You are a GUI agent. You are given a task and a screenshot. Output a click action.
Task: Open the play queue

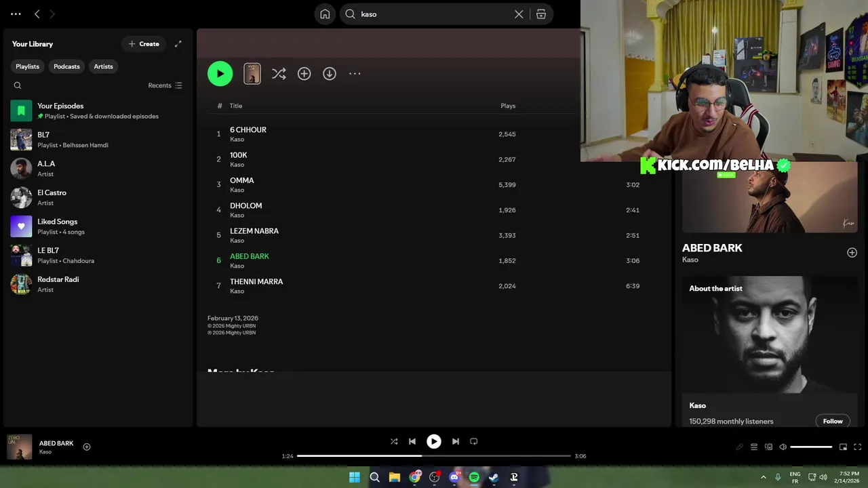click(x=753, y=447)
